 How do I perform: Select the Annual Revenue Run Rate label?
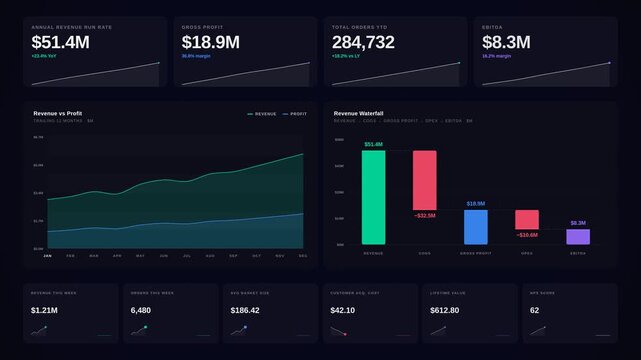coord(72,27)
